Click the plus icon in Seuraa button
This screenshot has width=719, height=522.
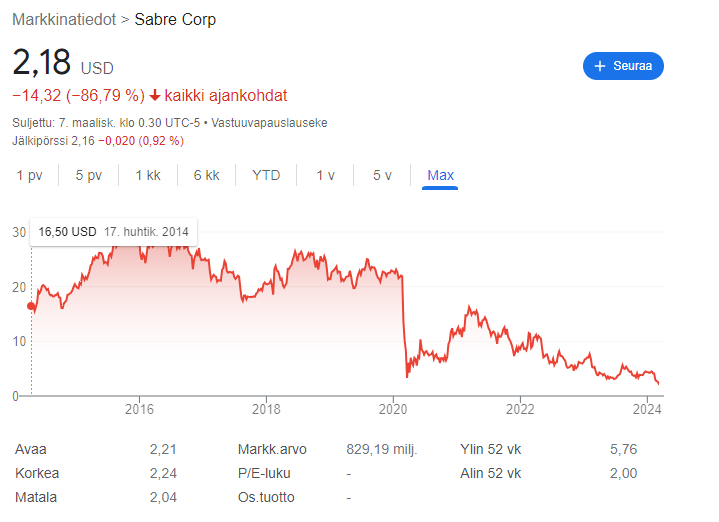coord(600,66)
